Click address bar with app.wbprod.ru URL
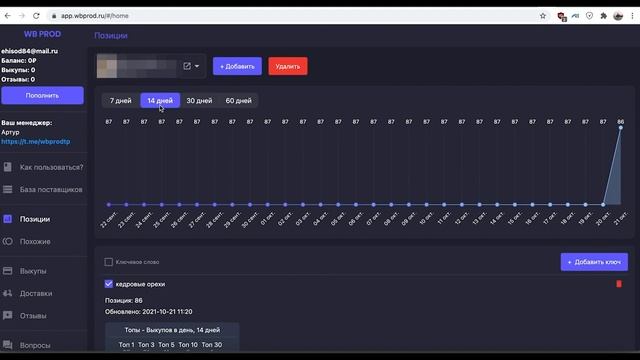Screen dimensions: 640x360 click(294, 16)
